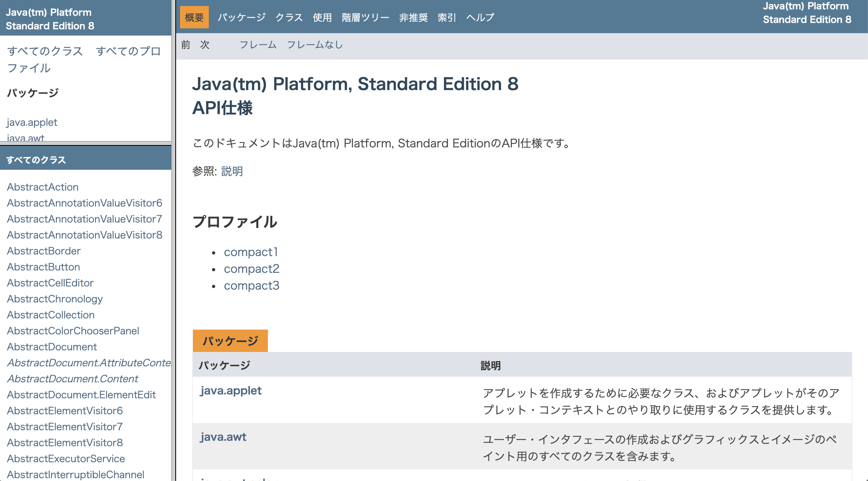
Task: Switch to the クラス section
Action: 289,17
